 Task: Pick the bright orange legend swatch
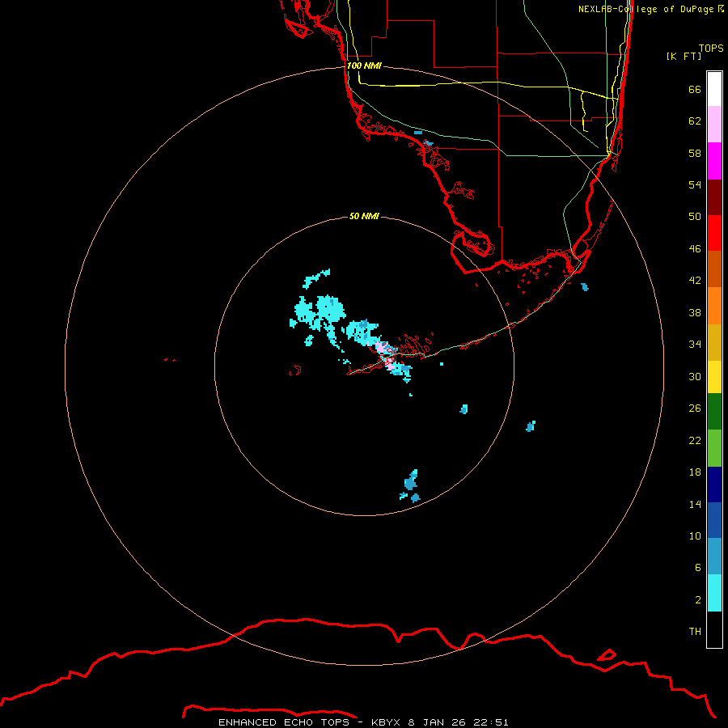[714, 306]
